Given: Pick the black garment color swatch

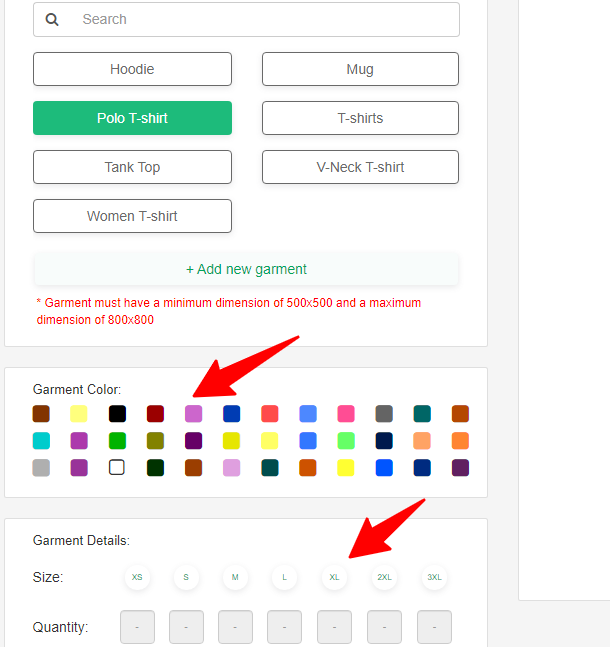Looking at the screenshot, I should coord(117,414).
